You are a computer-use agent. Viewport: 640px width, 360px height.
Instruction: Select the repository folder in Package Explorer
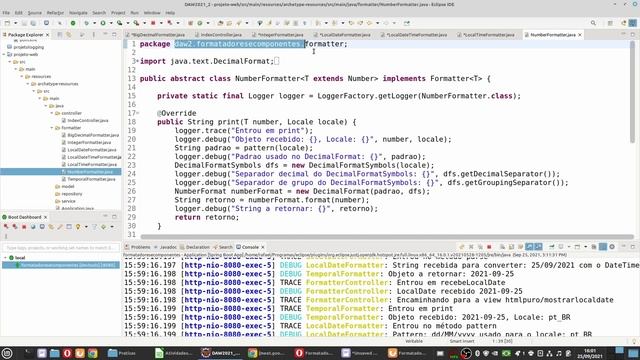click(71, 194)
